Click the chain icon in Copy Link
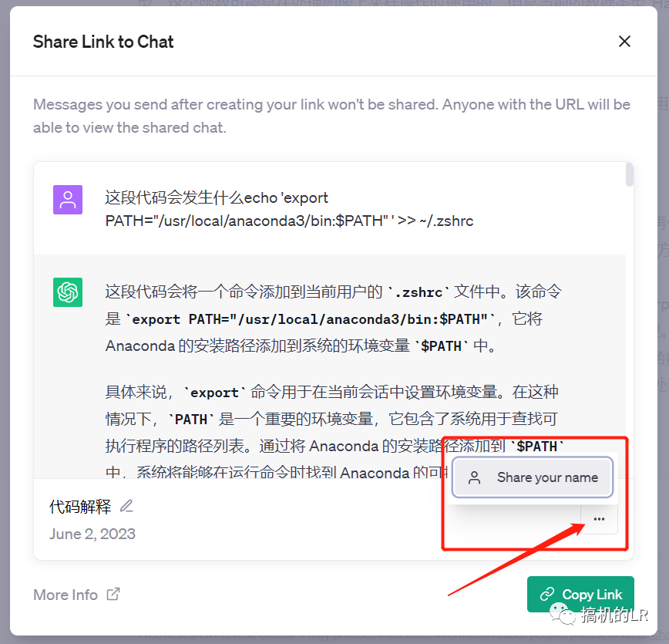669x644 pixels. click(547, 594)
